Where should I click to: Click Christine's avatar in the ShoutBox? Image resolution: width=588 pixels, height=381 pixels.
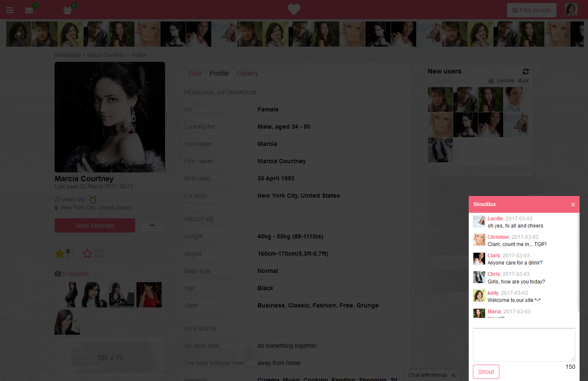point(479,240)
